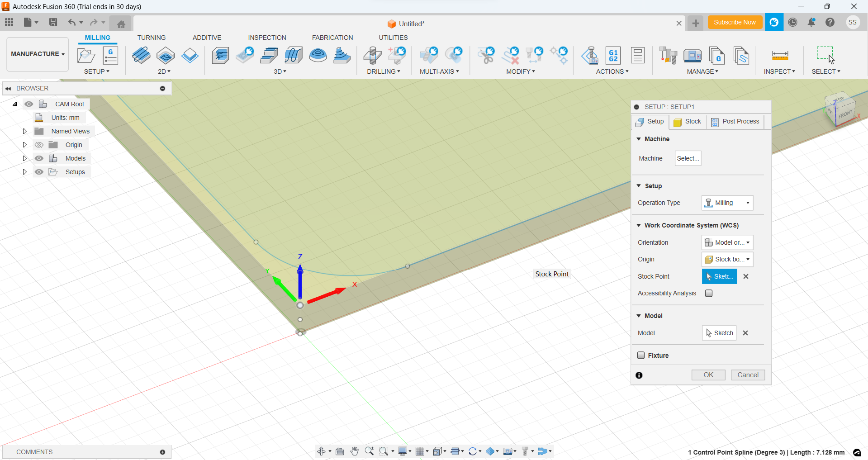Expand the Models tree node
Image resolution: width=868 pixels, height=460 pixels.
pyautogui.click(x=24, y=158)
